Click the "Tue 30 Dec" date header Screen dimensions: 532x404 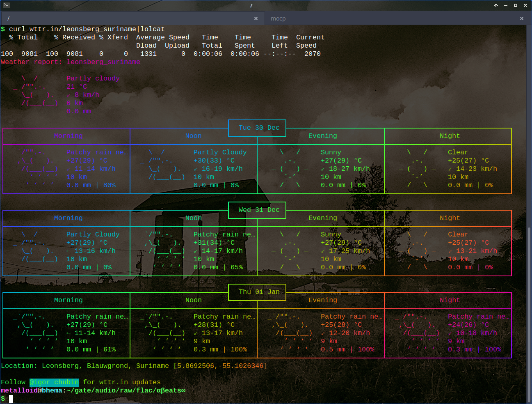[x=259, y=128]
